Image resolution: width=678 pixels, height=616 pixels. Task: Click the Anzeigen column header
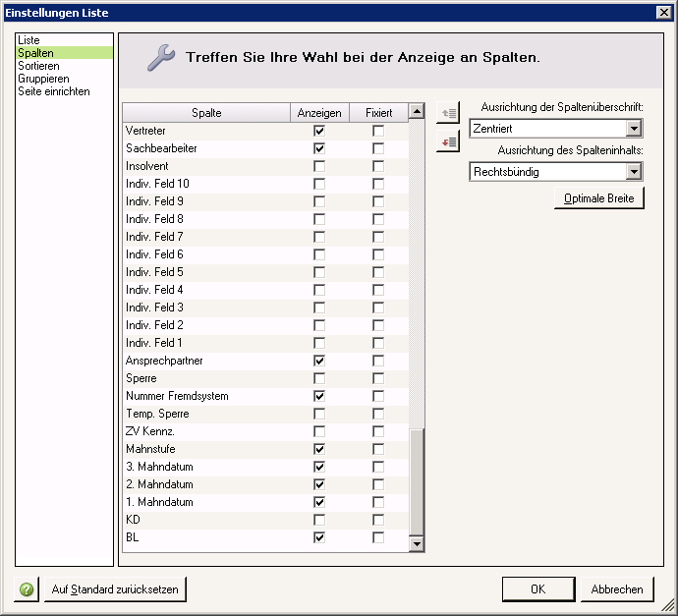coord(319,113)
